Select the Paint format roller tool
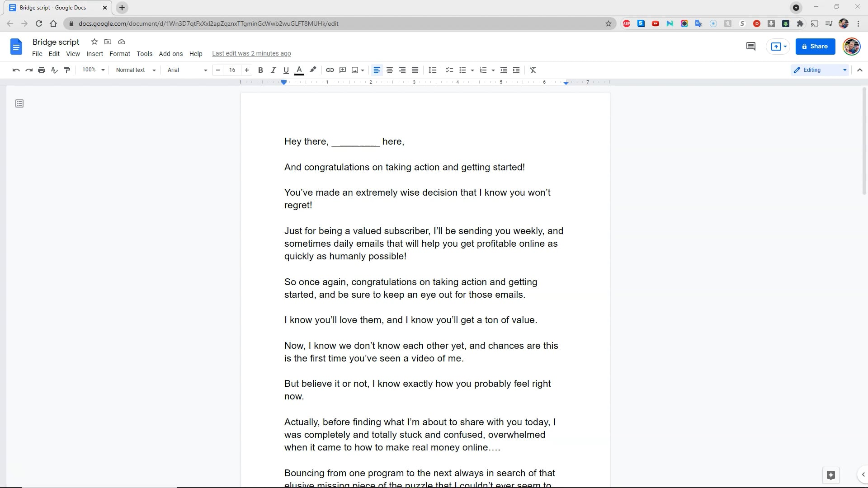This screenshot has width=868, height=488. 67,70
